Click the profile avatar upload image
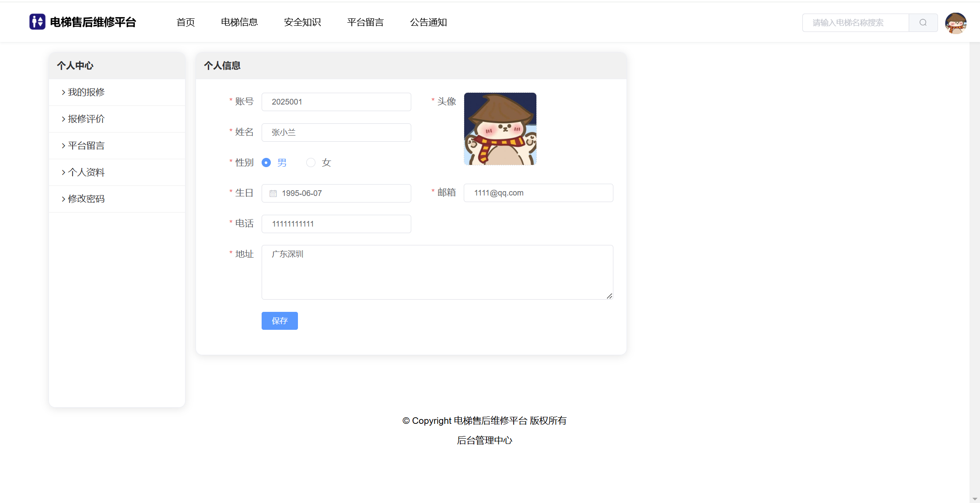This screenshot has height=503, width=980. 500,129
